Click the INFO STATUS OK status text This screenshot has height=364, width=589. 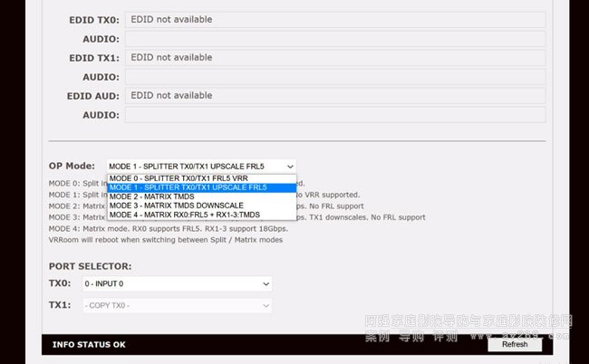coord(88,344)
